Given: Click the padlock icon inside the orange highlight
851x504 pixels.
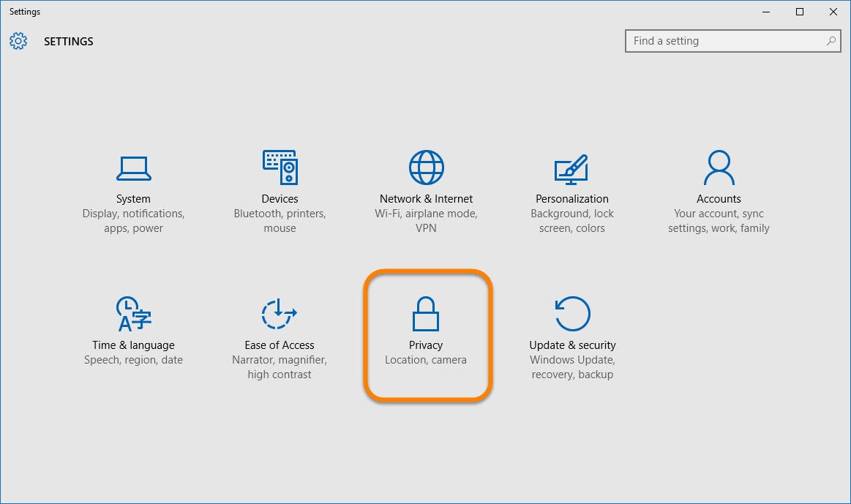Looking at the screenshot, I should (426, 314).
